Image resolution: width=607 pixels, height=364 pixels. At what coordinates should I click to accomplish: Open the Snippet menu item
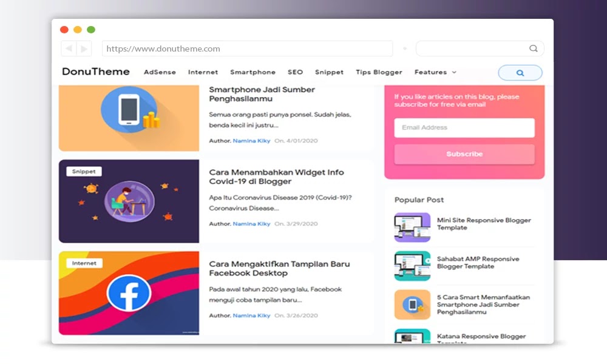(x=329, y=72)
